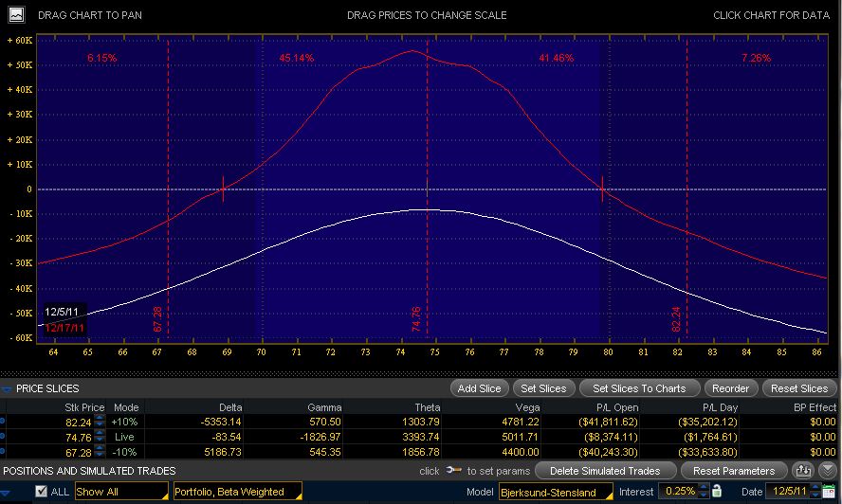The width and height of the screenshot is (842, 504).
Task: Select the 67.28 vertical slice line on chart
Action: (168, 188)
